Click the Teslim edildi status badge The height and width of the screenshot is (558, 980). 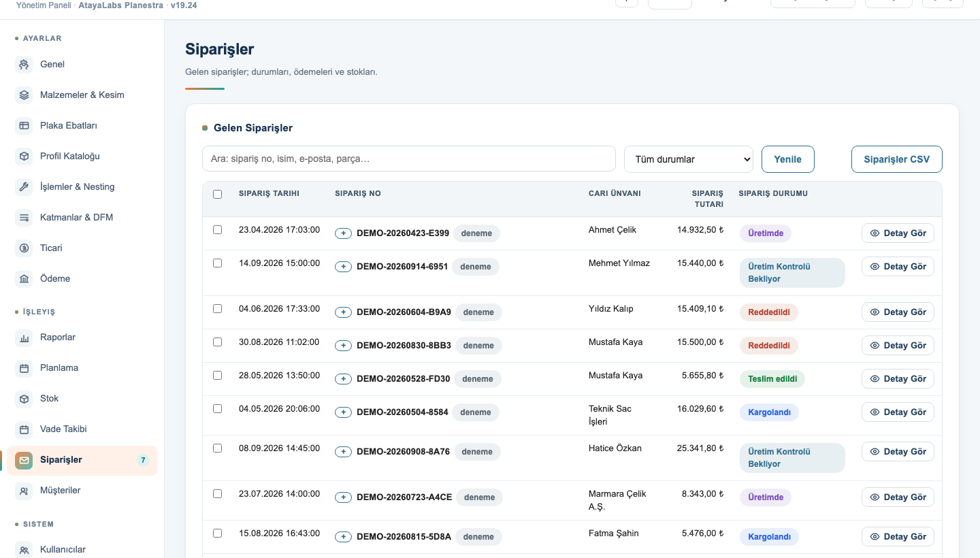click(772, 379)
